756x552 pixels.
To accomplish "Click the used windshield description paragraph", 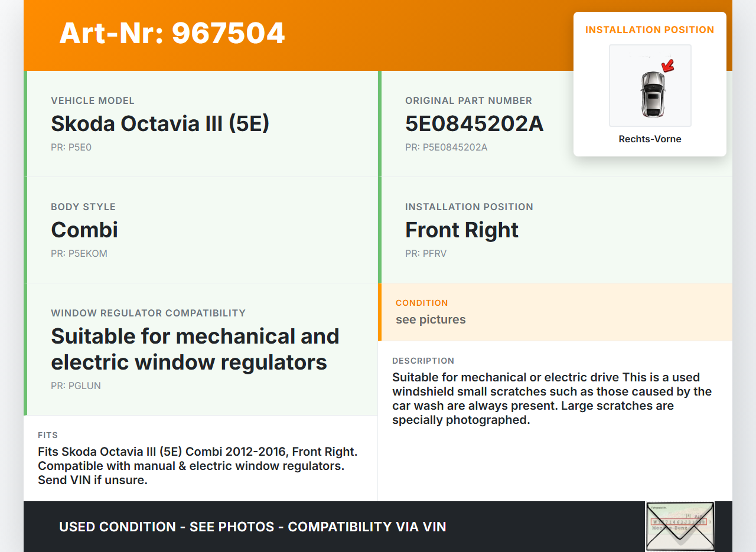I will pyautogui.click(x=552, y=399).
